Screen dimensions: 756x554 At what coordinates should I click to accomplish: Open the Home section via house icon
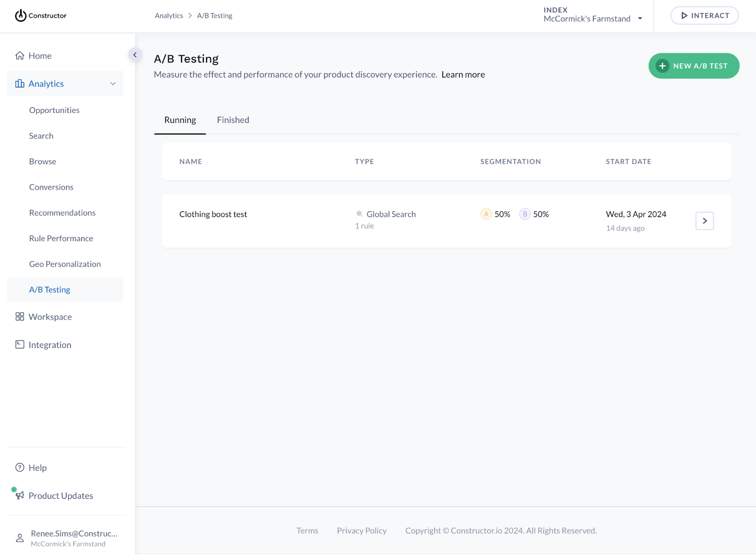tap(19, 55)
